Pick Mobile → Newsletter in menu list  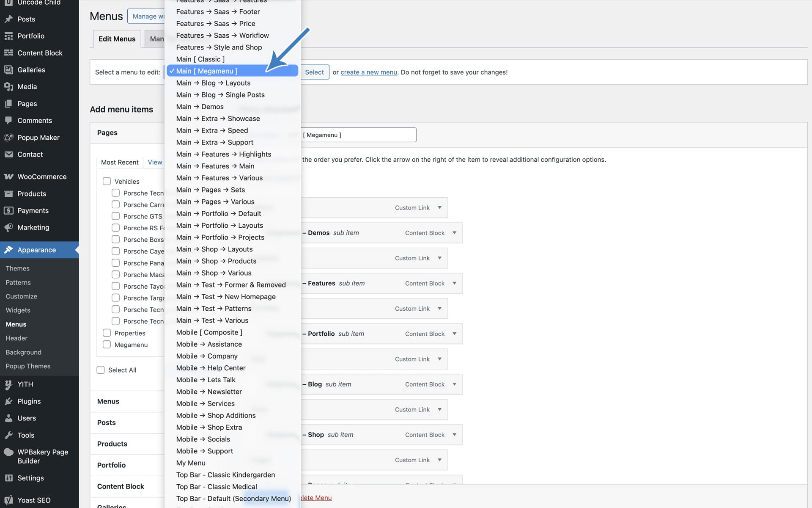(x=209, y=392)
